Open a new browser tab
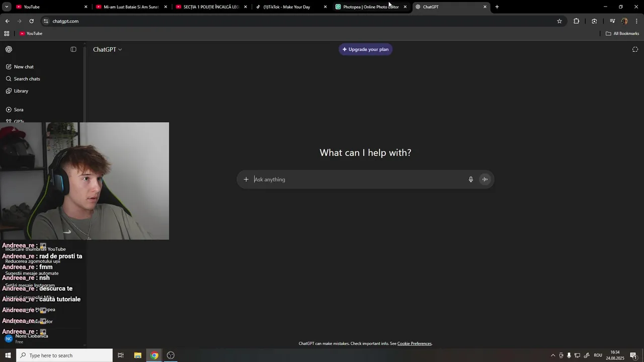 pyautogui.click(x=497, y=7)
